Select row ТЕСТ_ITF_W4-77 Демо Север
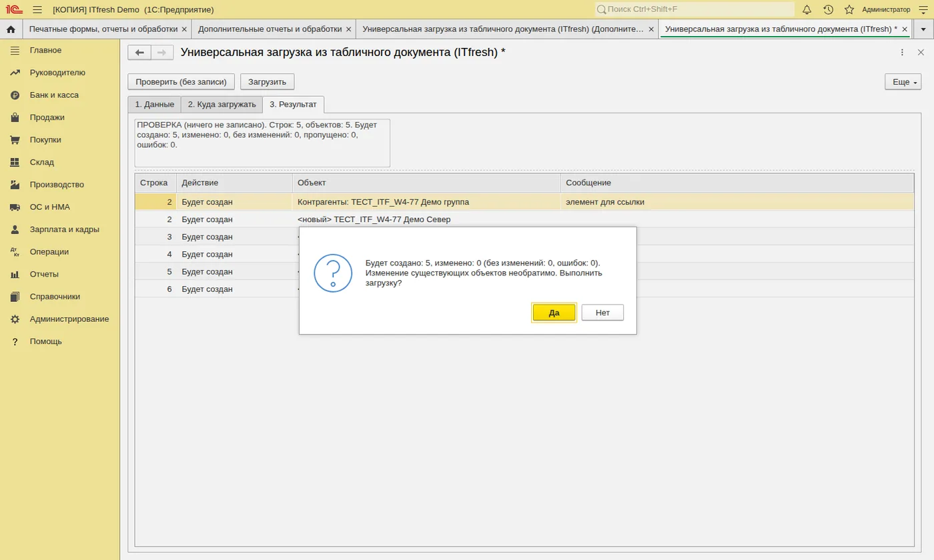Image resolution: width=934 pixels, height=560 pixels. point(524,219)
